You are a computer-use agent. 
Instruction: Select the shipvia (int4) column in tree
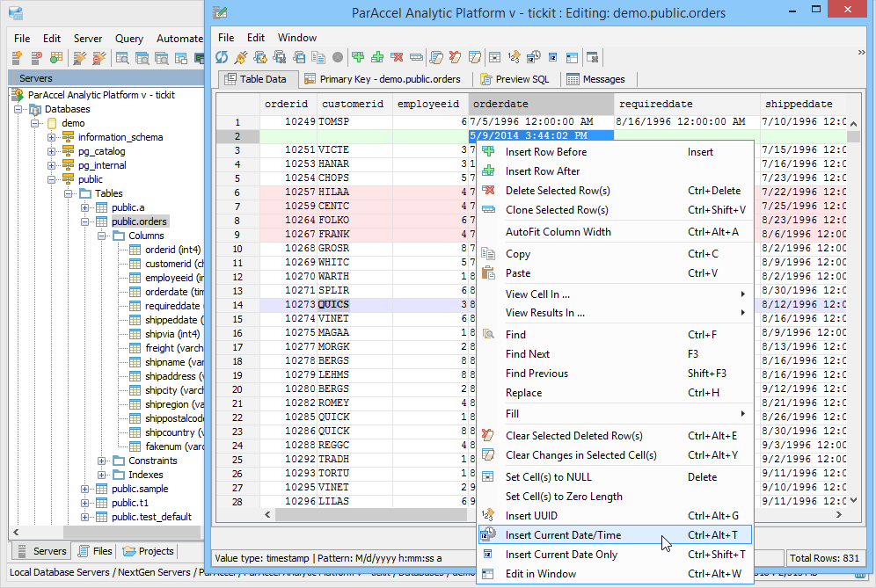[x=172, y=334]
